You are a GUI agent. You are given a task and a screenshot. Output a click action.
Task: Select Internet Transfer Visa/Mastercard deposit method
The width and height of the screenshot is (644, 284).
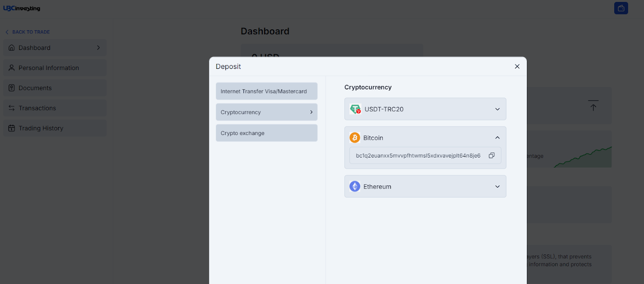pyautogui.click(x=266, y=91)
